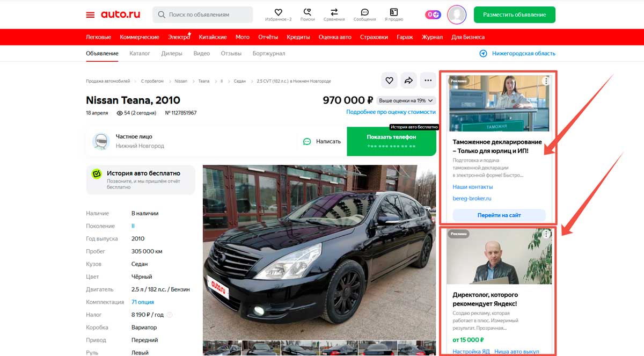
Task: Open Мото in the navigation bar
Action: pyautogui.click(x=243, y=37)
